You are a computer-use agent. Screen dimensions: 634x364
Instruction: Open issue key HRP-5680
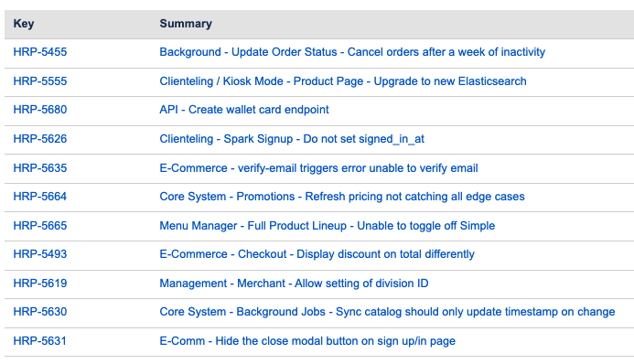[40, 110]
